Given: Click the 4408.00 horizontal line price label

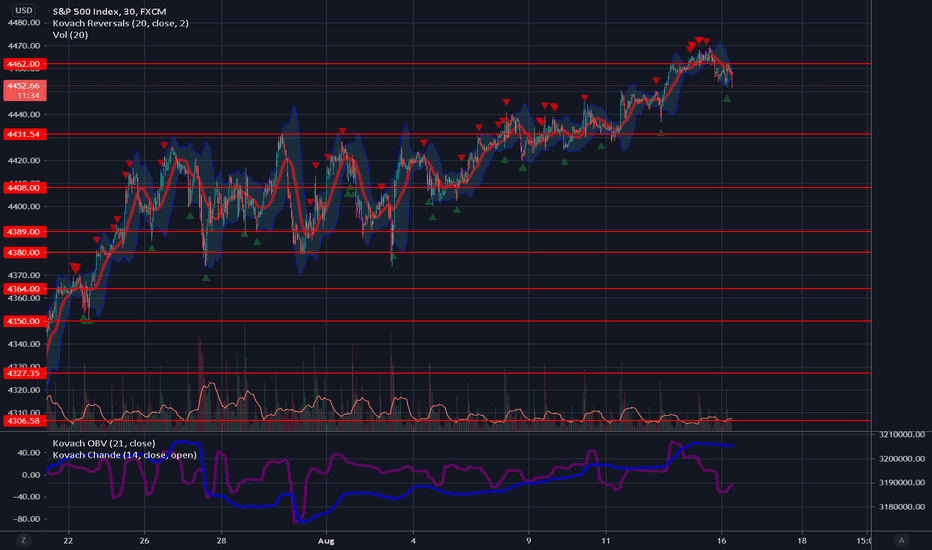Looking at the screenshot, I should (x=24, y=188).
